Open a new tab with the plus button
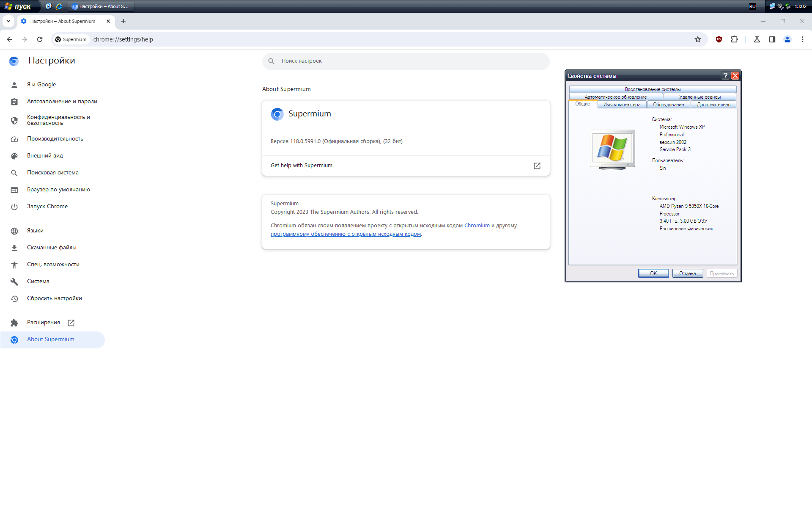This screenshot has height=508, width=812. point(123,21)
